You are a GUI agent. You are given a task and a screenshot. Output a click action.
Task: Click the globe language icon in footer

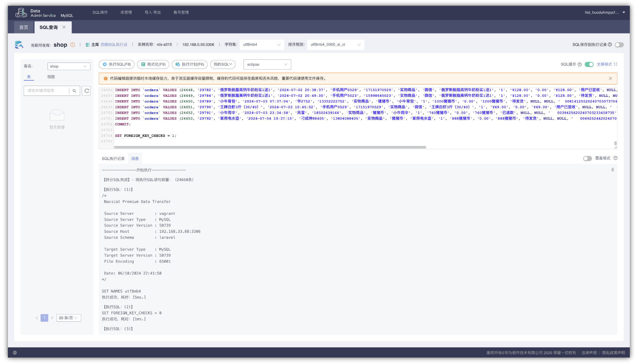[x=15, y=353]
